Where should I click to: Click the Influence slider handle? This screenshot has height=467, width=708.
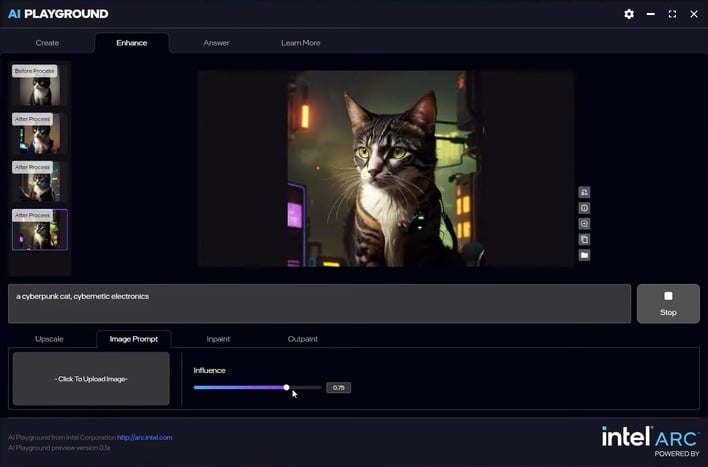tap(287, 387)
